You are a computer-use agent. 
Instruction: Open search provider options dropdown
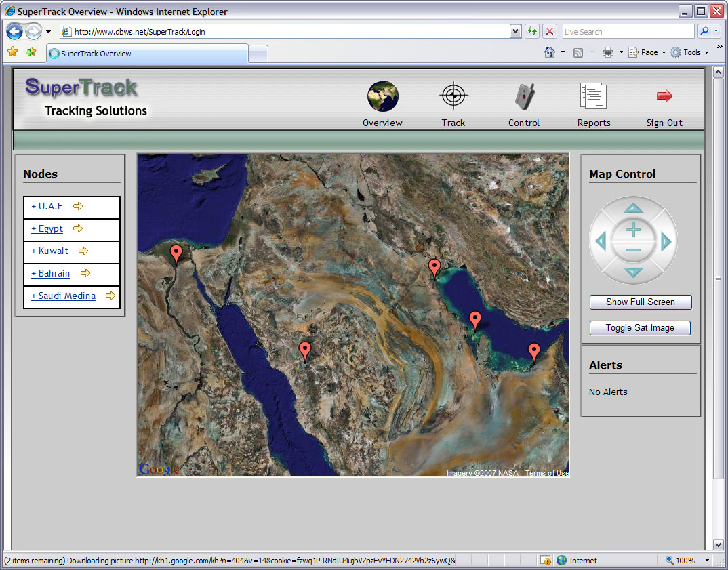point(716,32)
